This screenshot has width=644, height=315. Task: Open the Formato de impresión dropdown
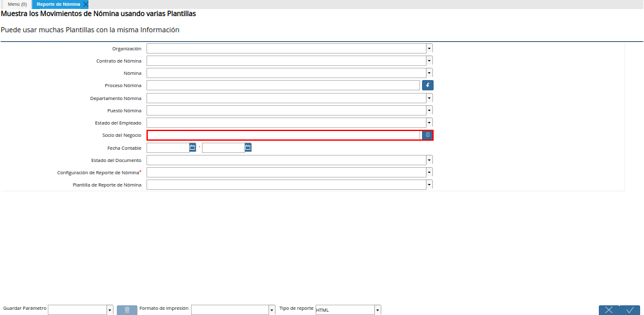click(272, 310)
